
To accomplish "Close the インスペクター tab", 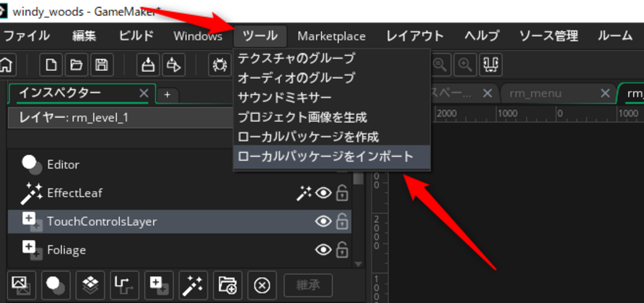I will (144, 93).
